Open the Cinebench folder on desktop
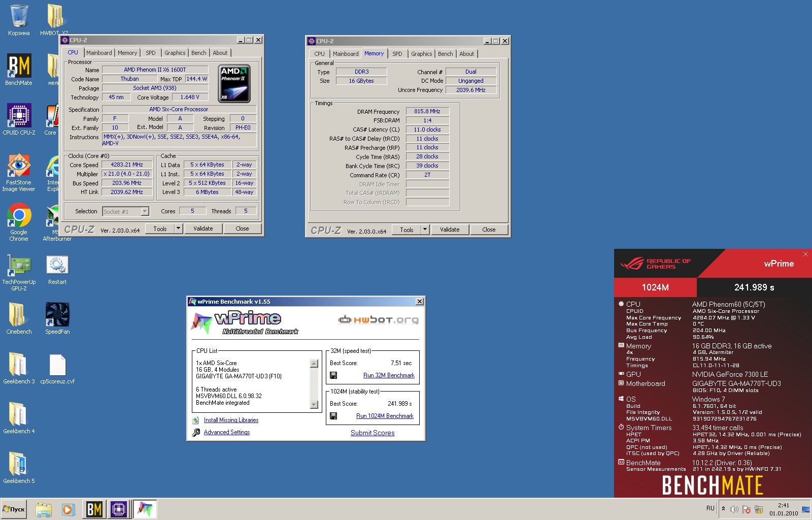Screen dimensions: 812x520 19,319
